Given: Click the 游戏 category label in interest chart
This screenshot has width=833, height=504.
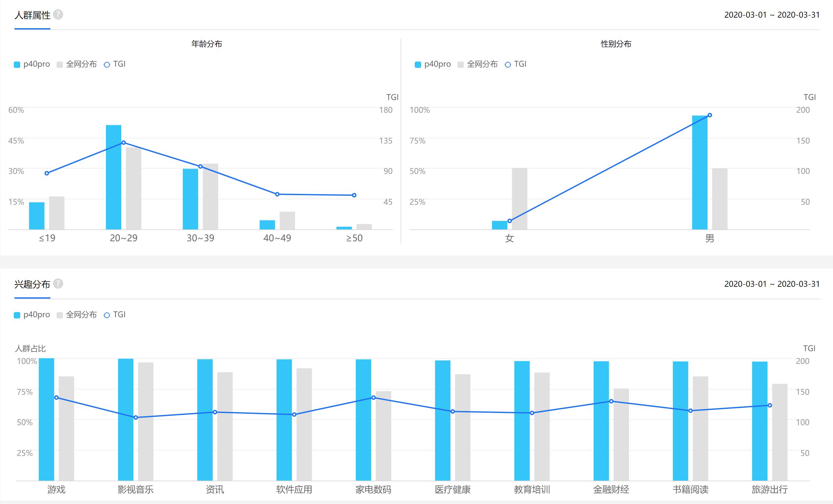Looking at the screenshot, I should click(56, 489).
